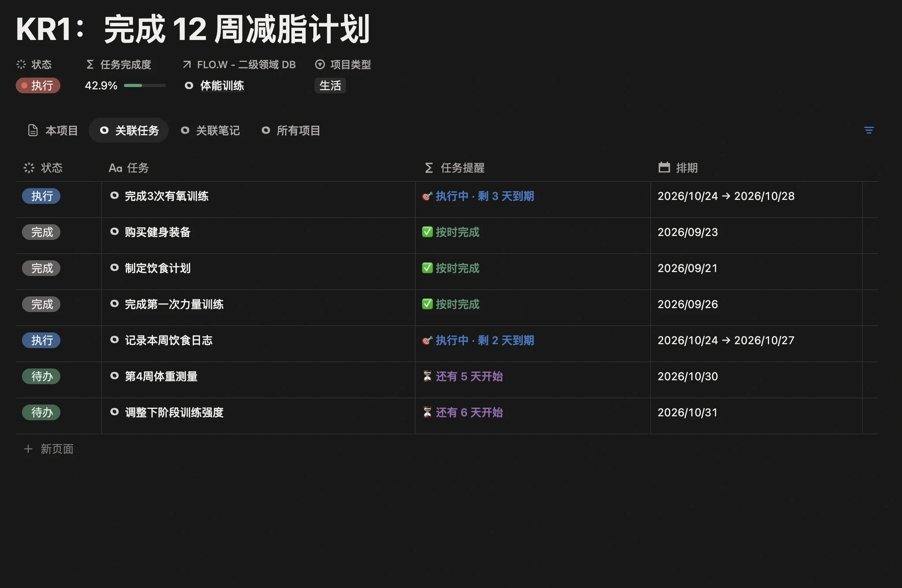Click the icon beside 调整下阶段训练强度
The height and width of the screenshot is (588, 902).
click(115, 412)
